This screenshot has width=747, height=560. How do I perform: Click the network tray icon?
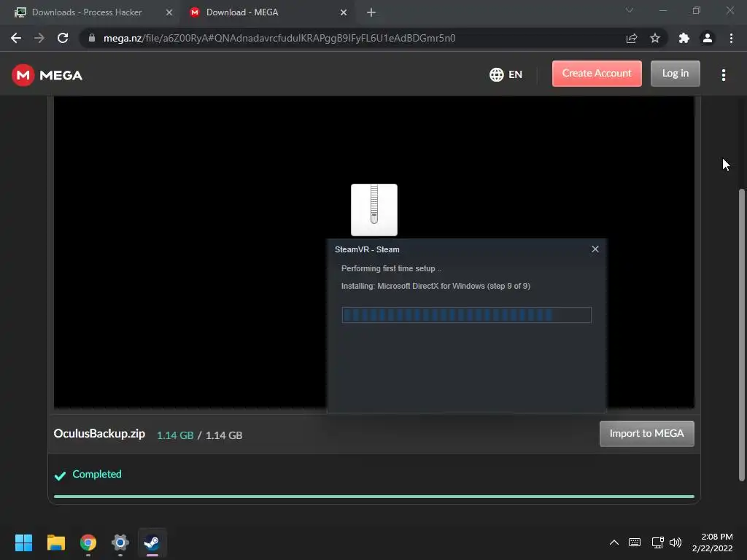point(657,542)
